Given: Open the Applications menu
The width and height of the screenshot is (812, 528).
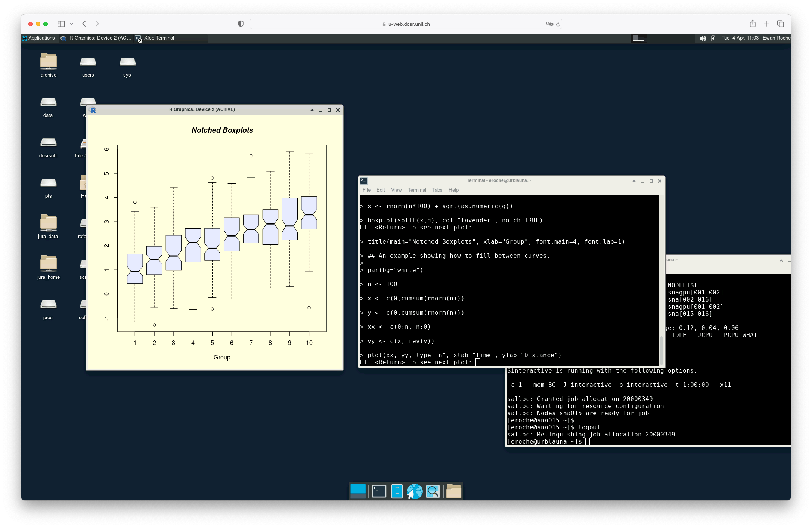Looking at the screenshot, I should [40, 38].
